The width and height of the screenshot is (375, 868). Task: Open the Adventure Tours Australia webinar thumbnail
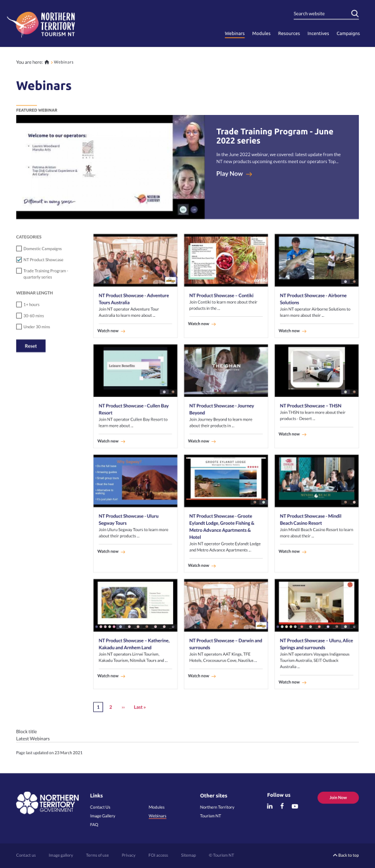click(x=135, y=260)
